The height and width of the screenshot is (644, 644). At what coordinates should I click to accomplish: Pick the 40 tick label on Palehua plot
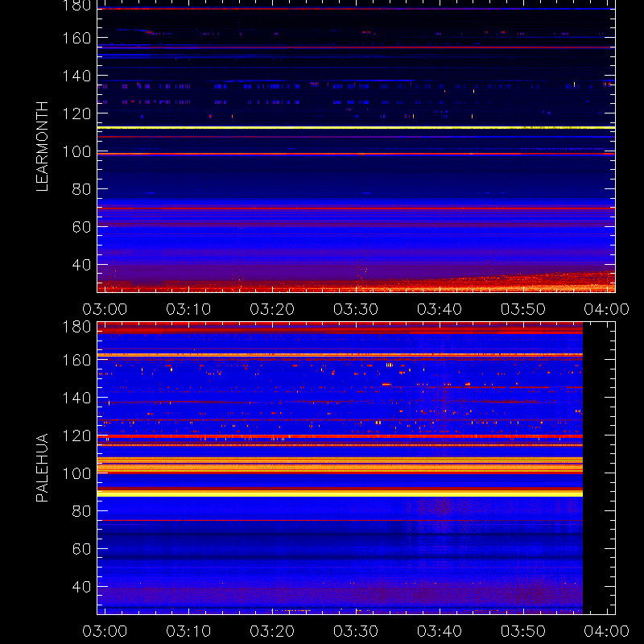[81, 587]
